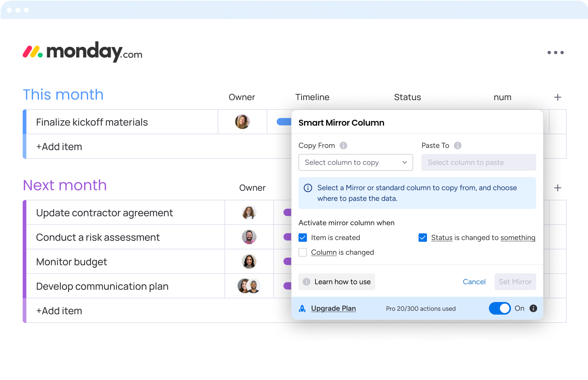Image resolution: width=588 pixels, height=380 pixels.
Task: Open the owner avatar for Update contractor agreement
Action: tap(249, 212)
